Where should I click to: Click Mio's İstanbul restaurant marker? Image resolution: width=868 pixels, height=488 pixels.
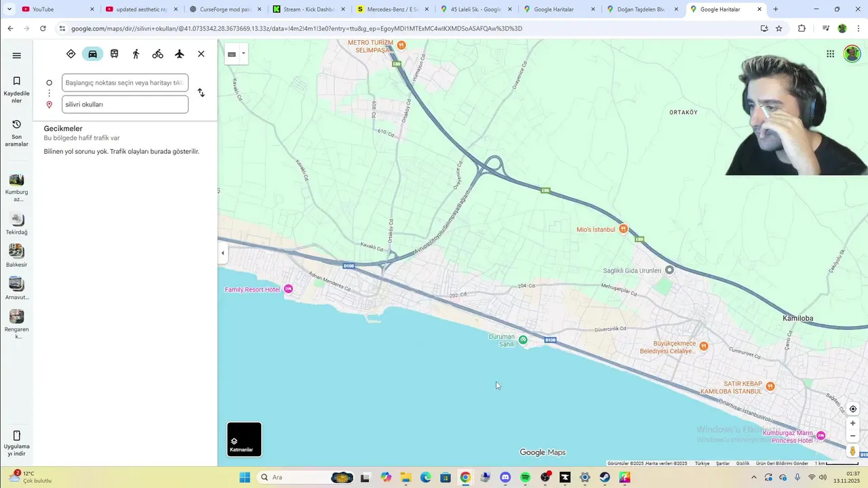pos(623,229)
